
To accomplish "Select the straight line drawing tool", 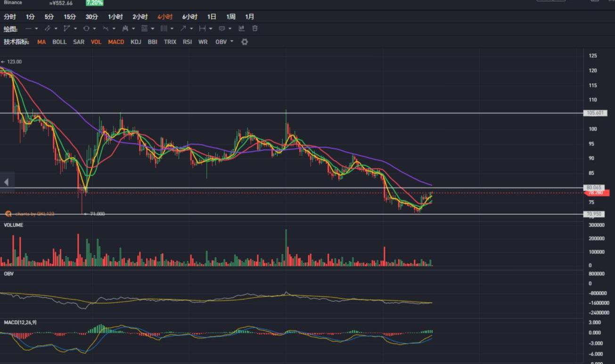I will 28,29.
